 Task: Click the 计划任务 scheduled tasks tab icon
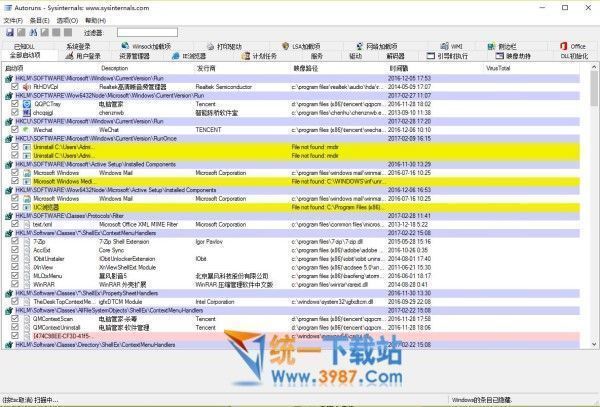(245, 56)
